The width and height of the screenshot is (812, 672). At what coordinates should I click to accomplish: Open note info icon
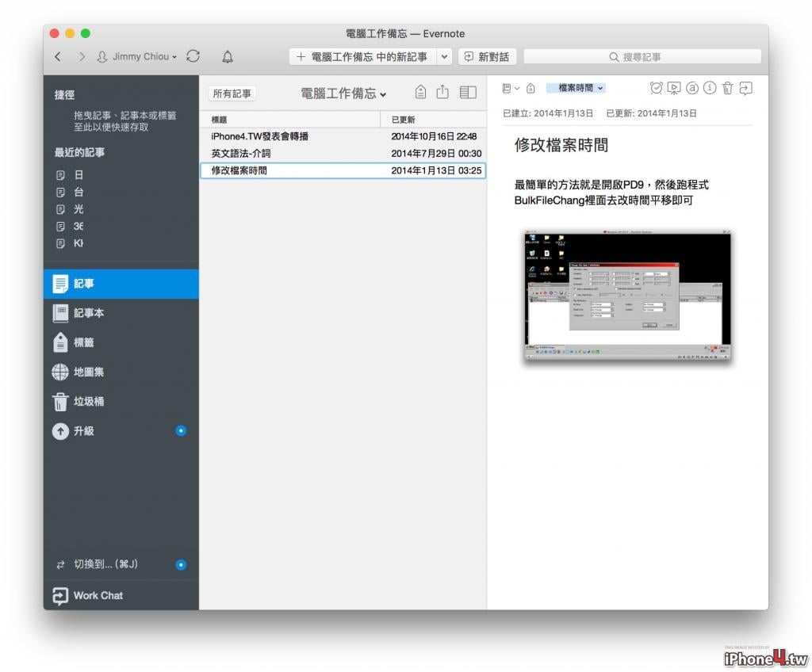point(710,88)
